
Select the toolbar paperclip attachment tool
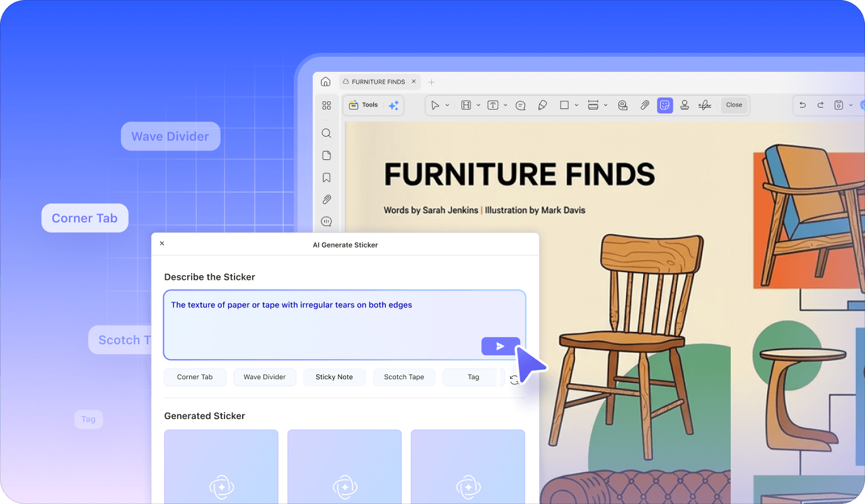click(x=644, y=105)
